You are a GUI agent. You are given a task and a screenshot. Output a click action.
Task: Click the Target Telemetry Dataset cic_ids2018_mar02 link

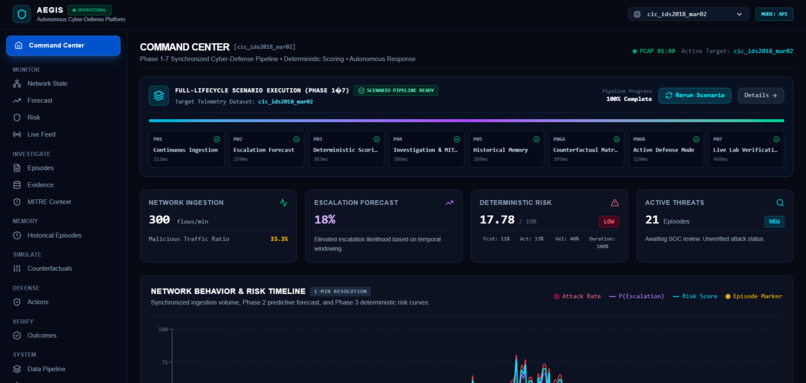tap(286, 102)
